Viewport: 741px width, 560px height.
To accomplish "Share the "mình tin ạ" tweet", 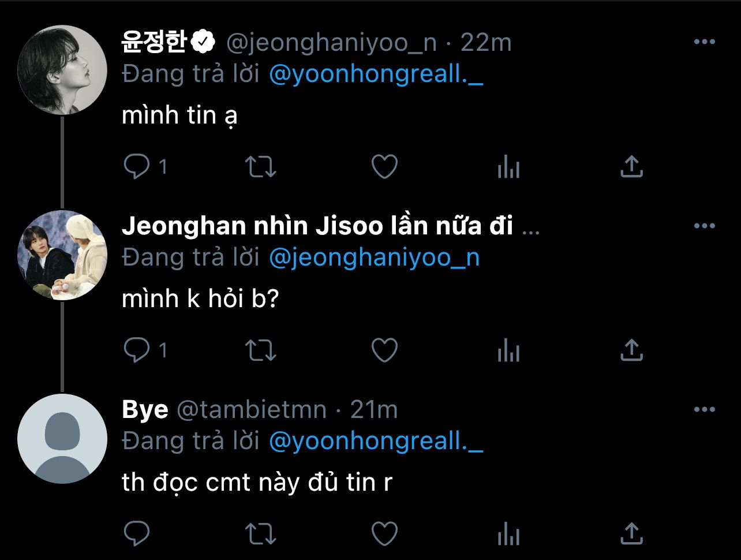I will tap(631, 166).
